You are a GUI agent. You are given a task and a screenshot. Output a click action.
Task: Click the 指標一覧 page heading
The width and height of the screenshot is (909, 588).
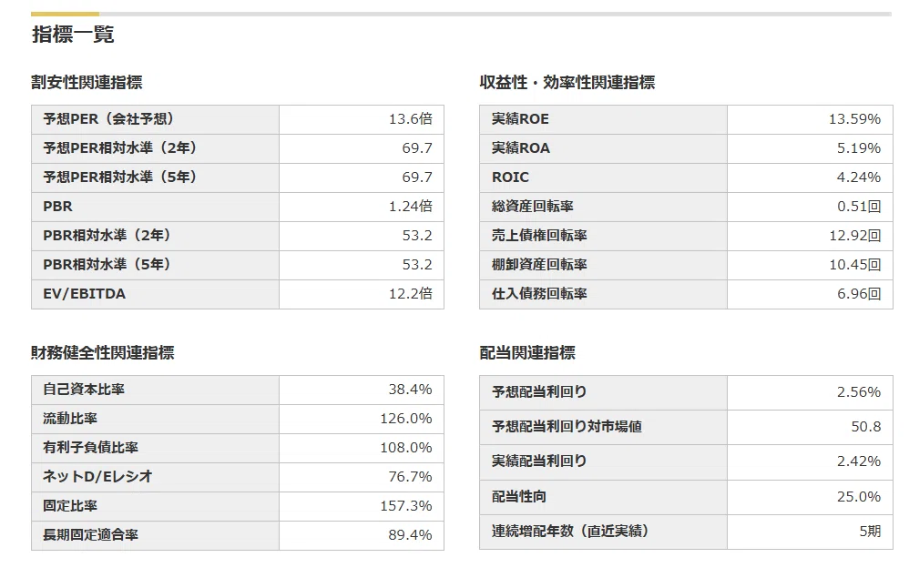(x=73, y=35)
